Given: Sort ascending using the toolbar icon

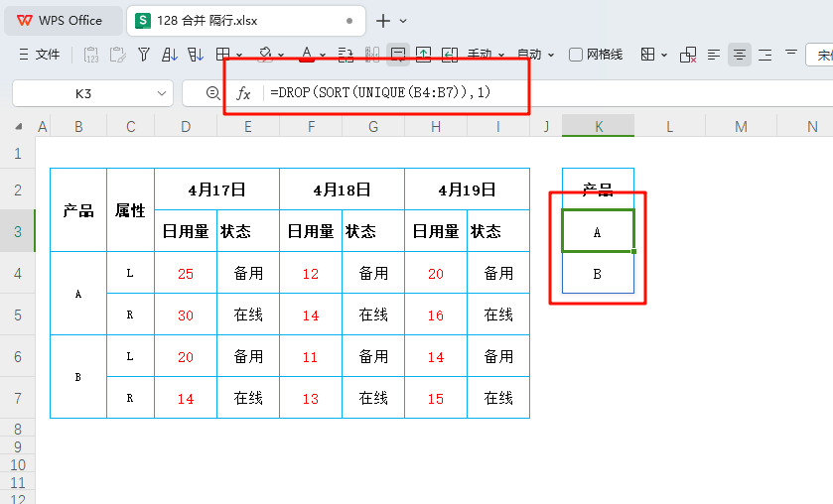Looking at the screenshot, I should (170, 55).
